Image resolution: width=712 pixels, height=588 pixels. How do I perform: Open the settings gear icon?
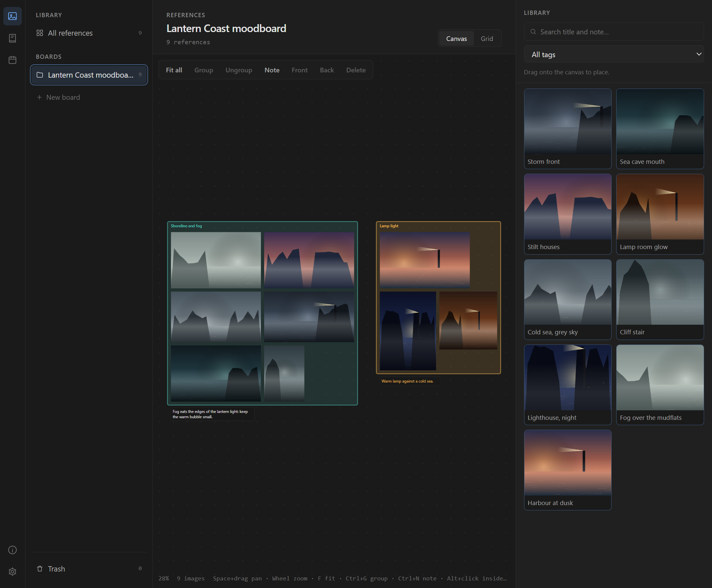[x=13, y=572]
